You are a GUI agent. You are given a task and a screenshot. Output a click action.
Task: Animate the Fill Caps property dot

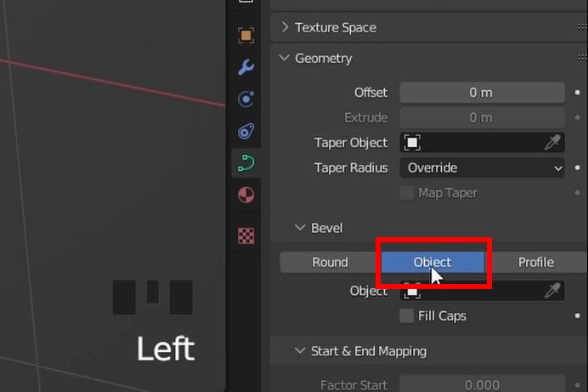pyautogui.click(x=578, y=315)
